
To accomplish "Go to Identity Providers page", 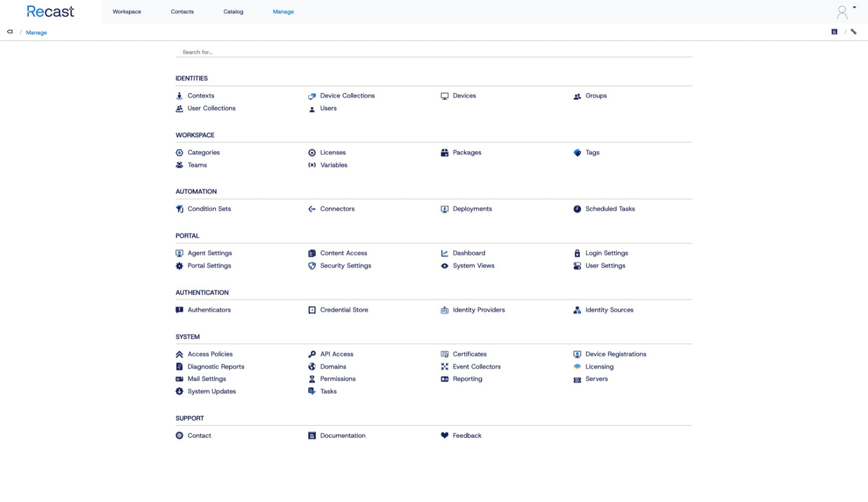I will pyautogui.click(x=478, y=310).
